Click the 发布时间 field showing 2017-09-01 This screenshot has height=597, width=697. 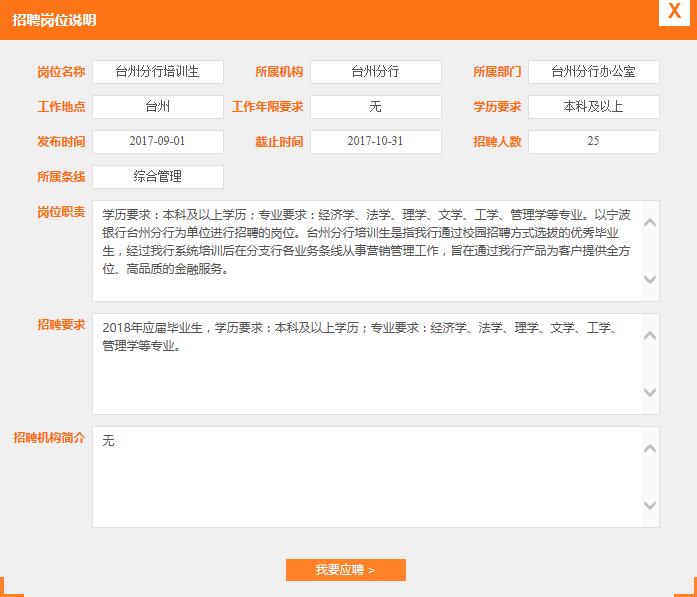(x=158, y=142)
